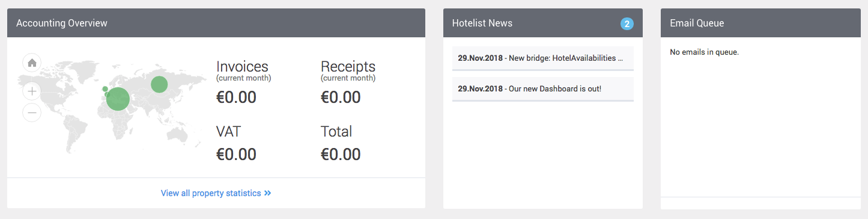The width and height of the screenshot is (868, 219).
Task: Click the Total amount value
Action: pyautogui.click(x=341, y=154)
